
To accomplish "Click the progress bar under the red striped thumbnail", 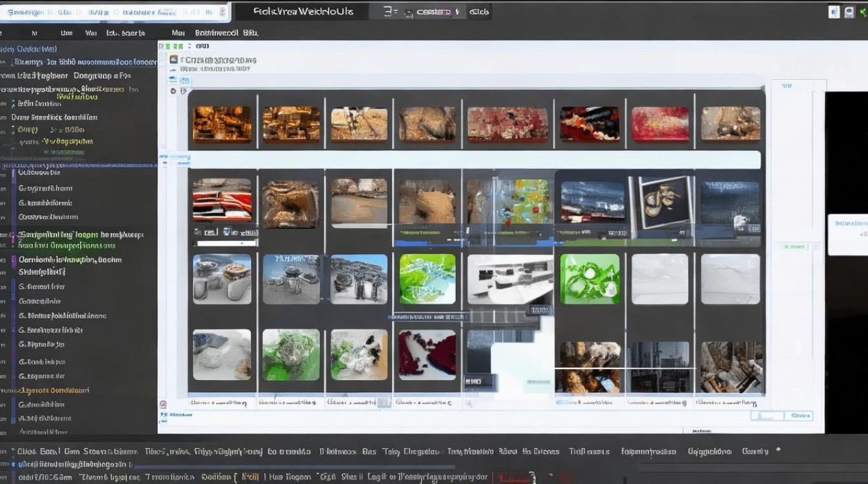I will click(x=226, y=243).
